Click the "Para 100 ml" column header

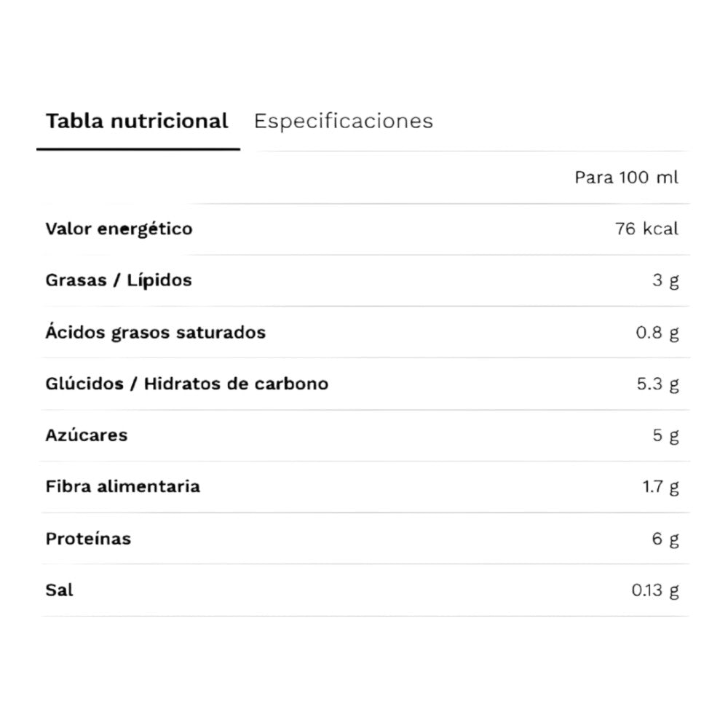pyautogui.click(x=626, y=178)
